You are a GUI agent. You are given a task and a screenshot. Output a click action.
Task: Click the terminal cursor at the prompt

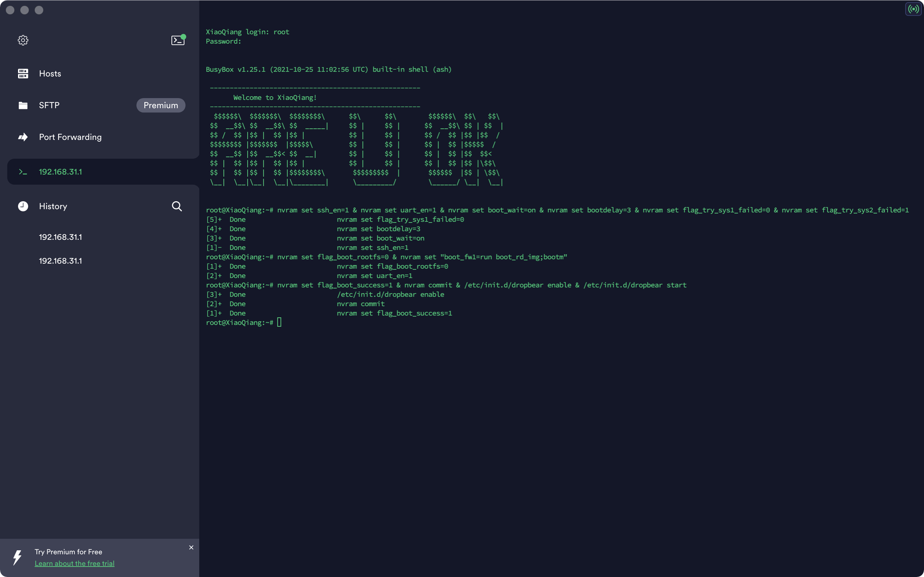(x=279, y=322)
